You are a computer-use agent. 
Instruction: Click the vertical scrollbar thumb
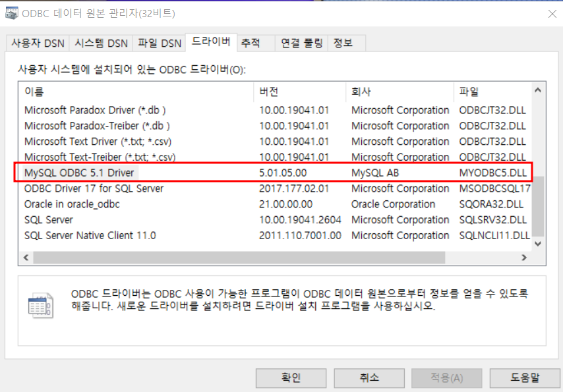tap(537, 206)
